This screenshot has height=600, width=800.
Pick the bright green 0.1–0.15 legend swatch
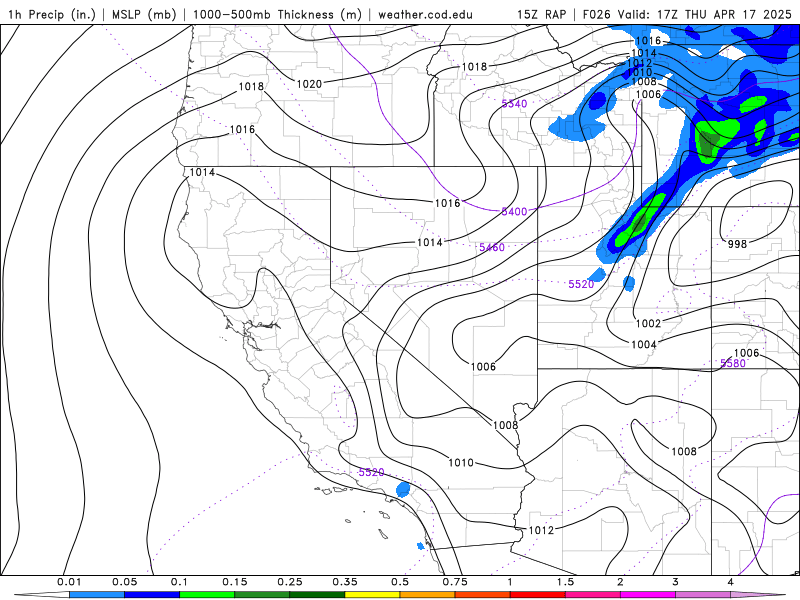click(207, 595)
